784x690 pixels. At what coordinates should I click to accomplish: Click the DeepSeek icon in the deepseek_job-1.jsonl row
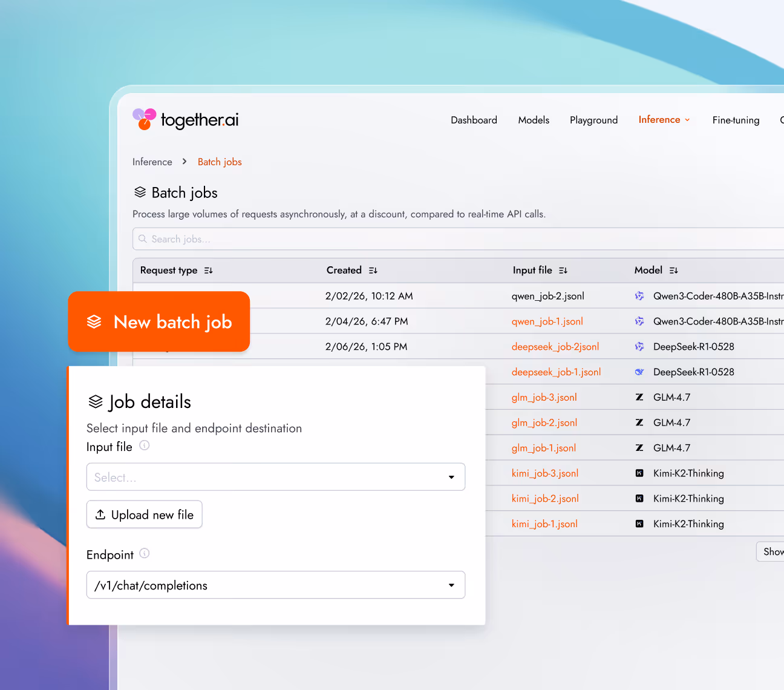point(639,372)
